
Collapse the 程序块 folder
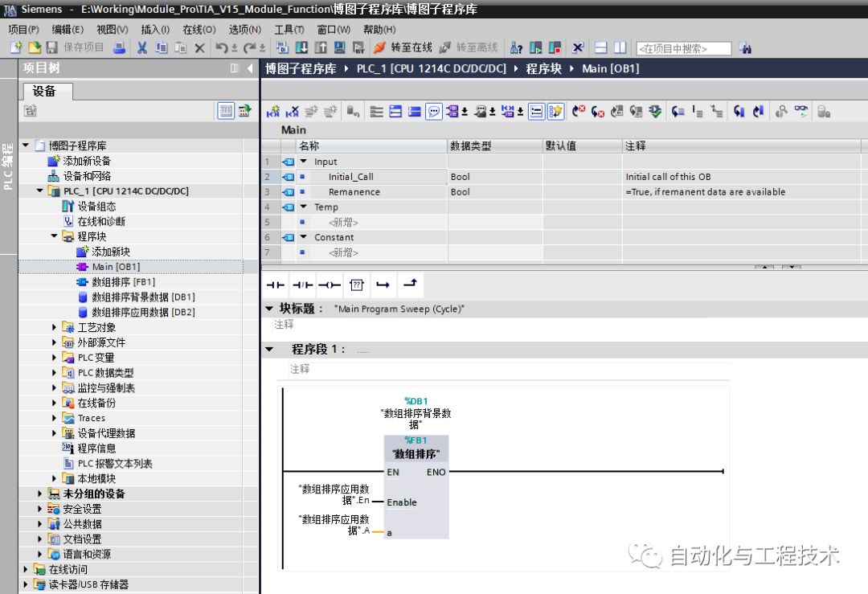55,236
